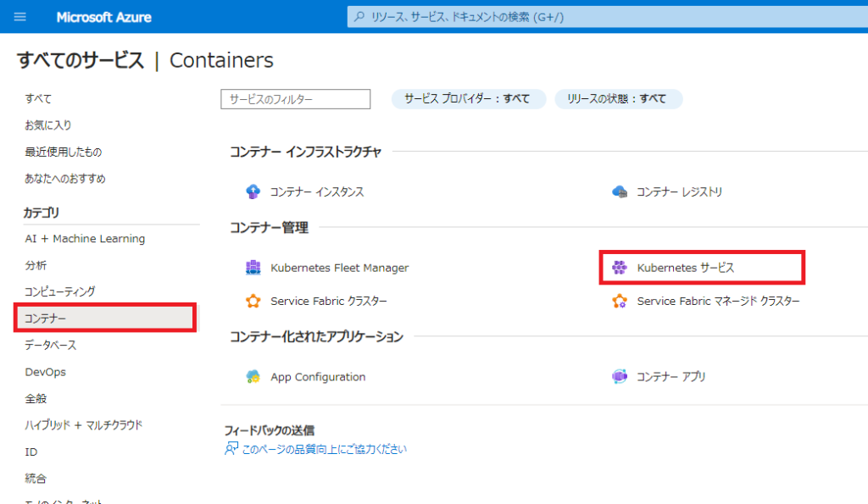Open the コンピューティング category
The image size is (868, 504).
point(60,291)
